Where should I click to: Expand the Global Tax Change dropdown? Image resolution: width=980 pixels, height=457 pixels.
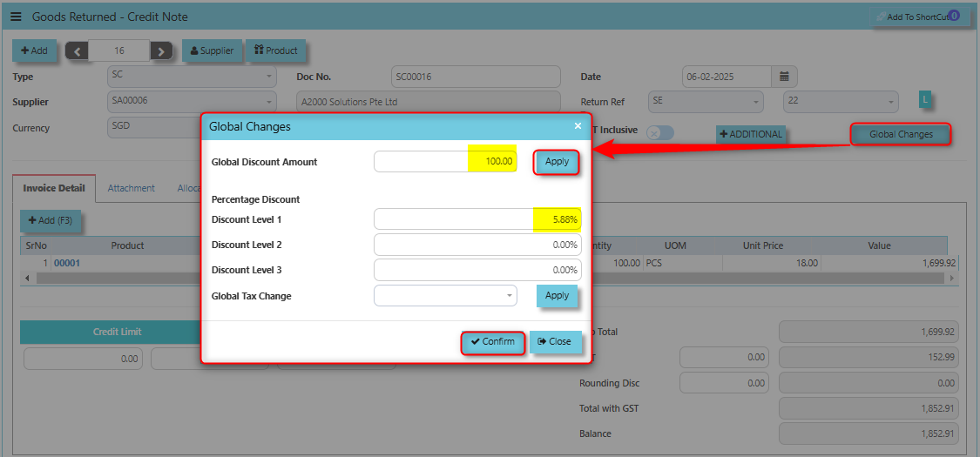(x=446, y=296)
